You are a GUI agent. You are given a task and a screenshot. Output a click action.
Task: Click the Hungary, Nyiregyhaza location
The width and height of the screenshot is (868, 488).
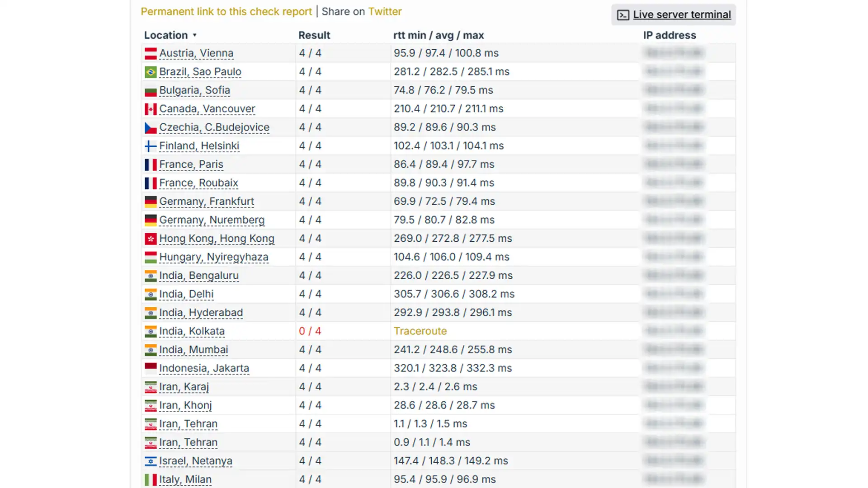[x=214, y=257]
